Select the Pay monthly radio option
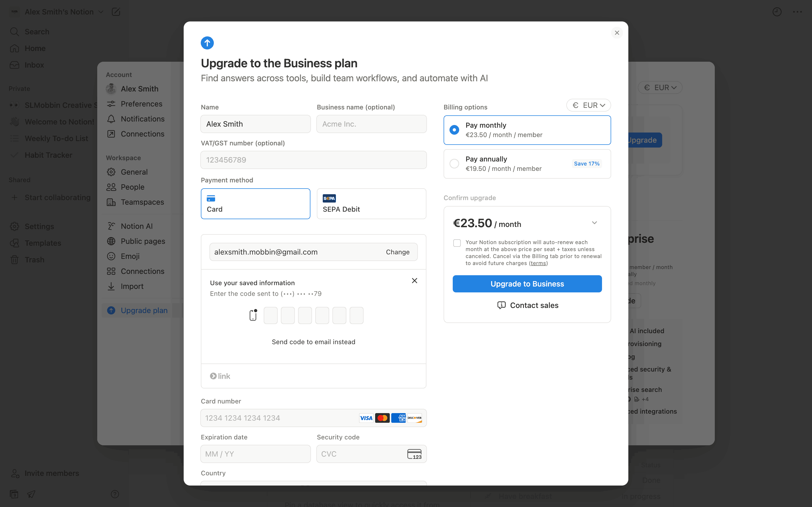812x507 pixels. (x=454, y=130)
